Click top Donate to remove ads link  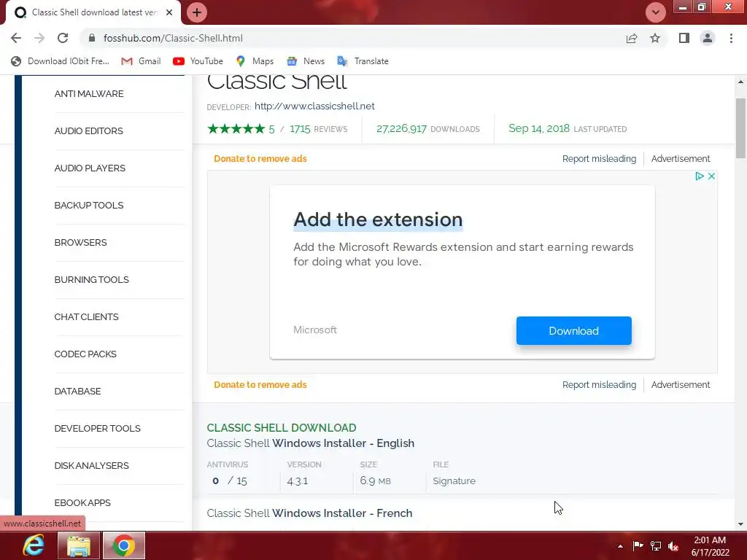(x=260, y=158)
